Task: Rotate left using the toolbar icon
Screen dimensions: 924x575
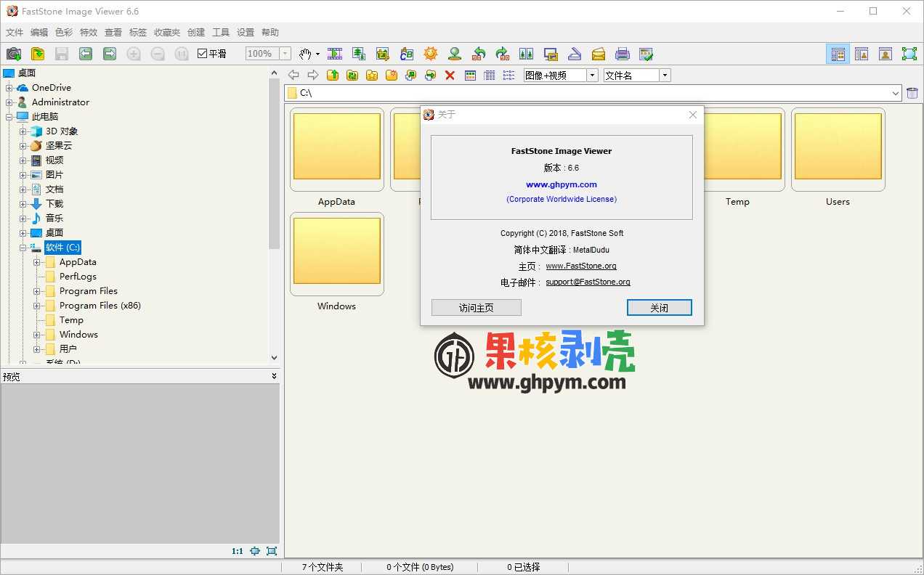Action: (479, 54)
